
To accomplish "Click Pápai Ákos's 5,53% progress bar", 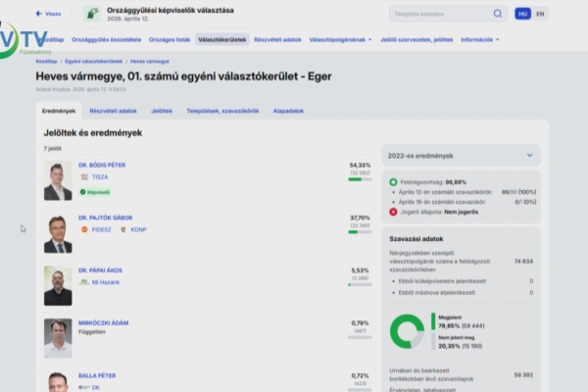I will (x=360, y=284).
